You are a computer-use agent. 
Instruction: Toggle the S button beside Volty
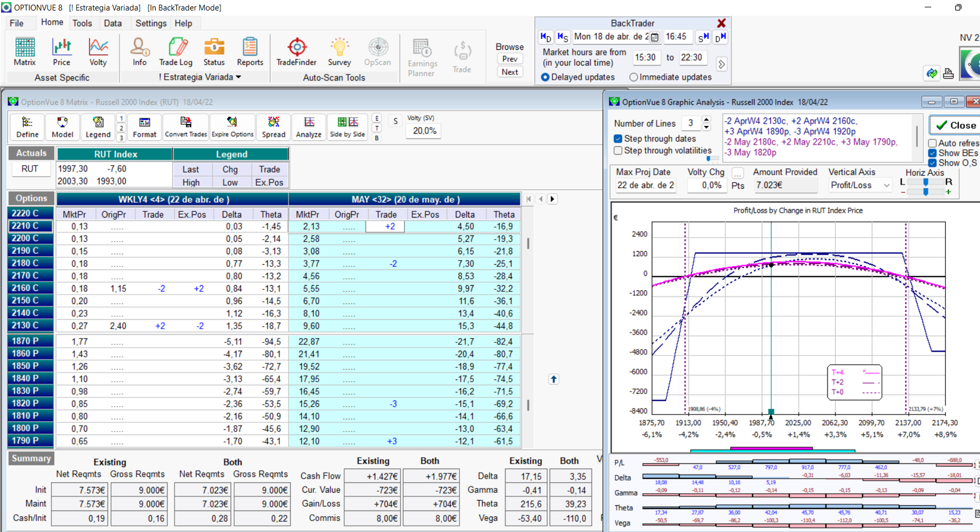point(395,121)
